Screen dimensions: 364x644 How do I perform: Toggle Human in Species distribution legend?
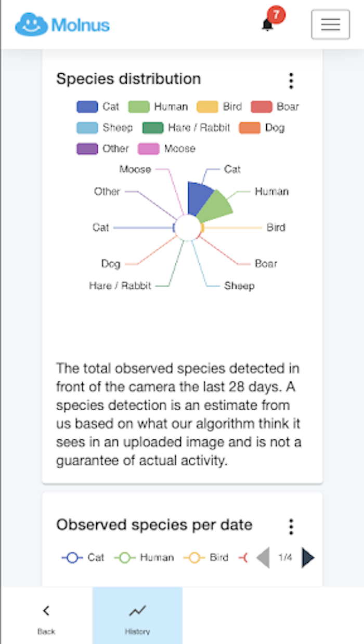[x=139, y=107]
